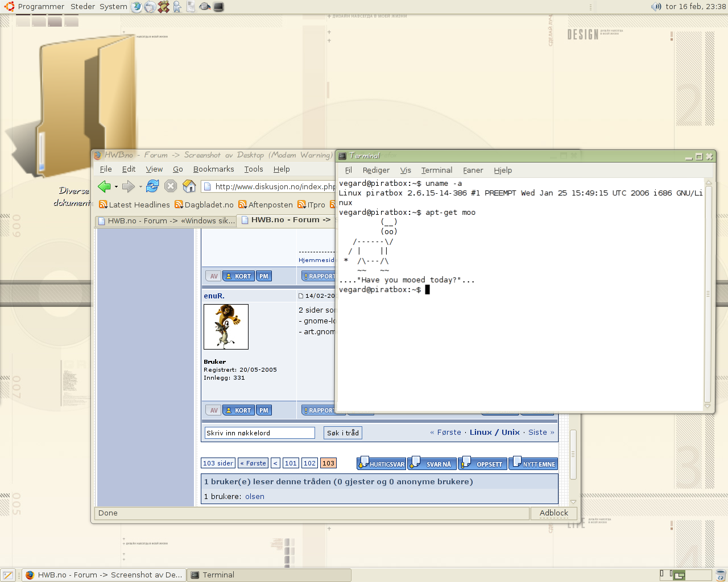Open the Dagbladet.no live bookmark

tap(204, 205)
